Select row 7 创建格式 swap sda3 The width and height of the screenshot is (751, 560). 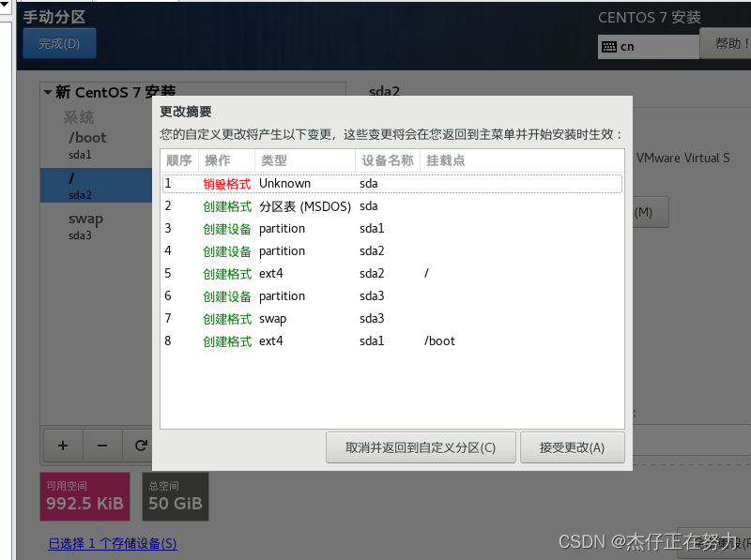click(392, 319)
